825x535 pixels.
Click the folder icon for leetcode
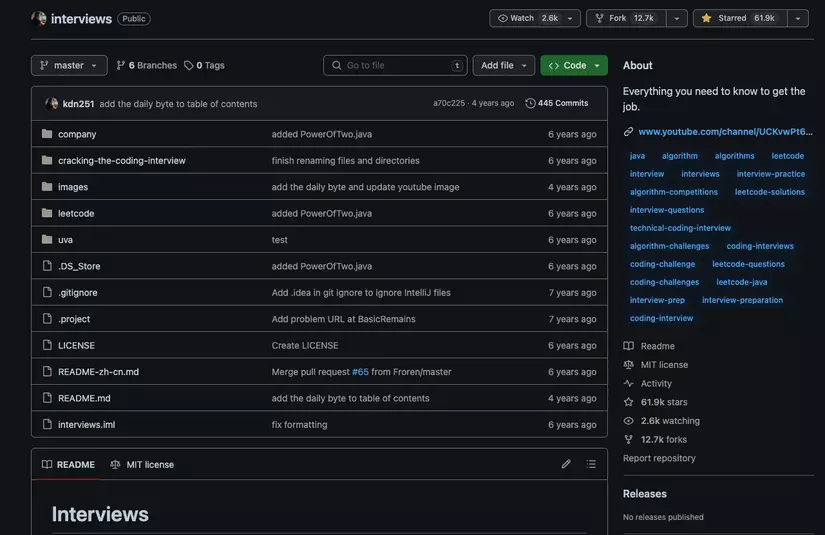click(x=47, y=213)
